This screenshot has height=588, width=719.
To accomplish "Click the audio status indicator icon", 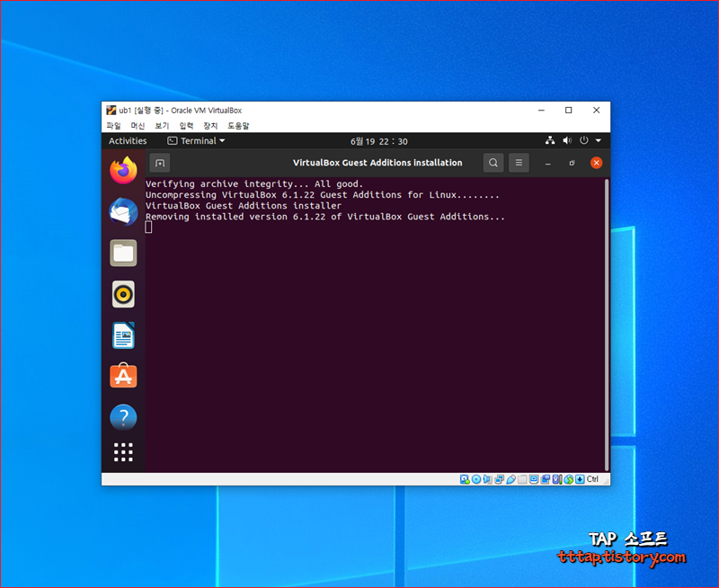I will pos(487,479).
